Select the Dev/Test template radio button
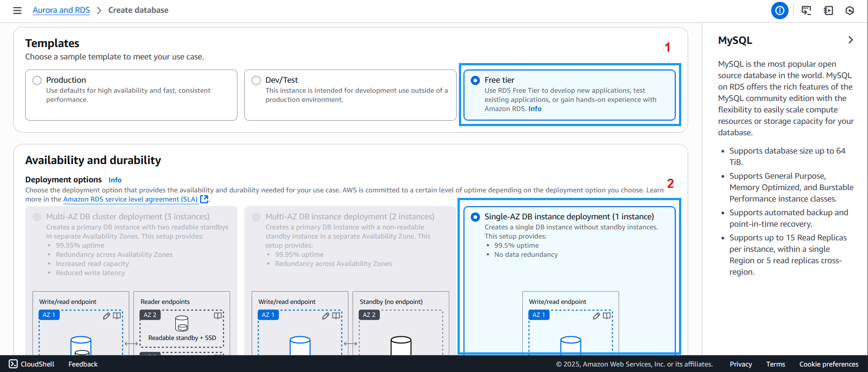The width and height of the screenshot is (868, 372). (256, 80)
